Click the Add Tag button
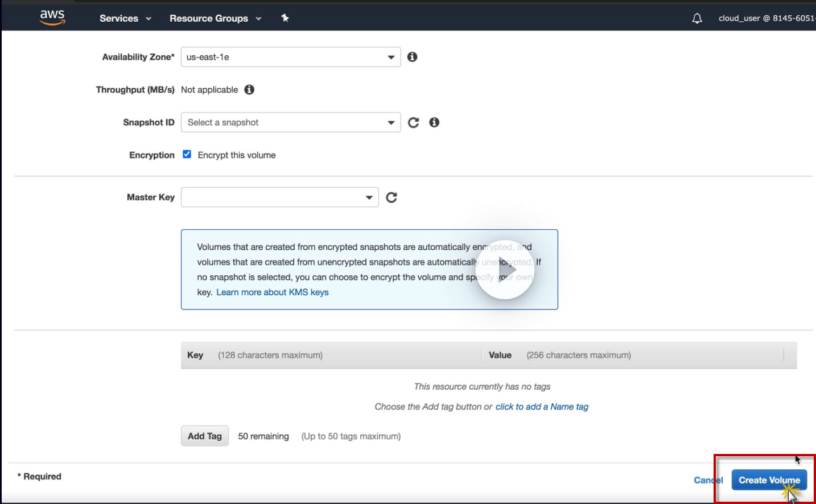This screenshot has height=504, width=816. click(205, 436)
